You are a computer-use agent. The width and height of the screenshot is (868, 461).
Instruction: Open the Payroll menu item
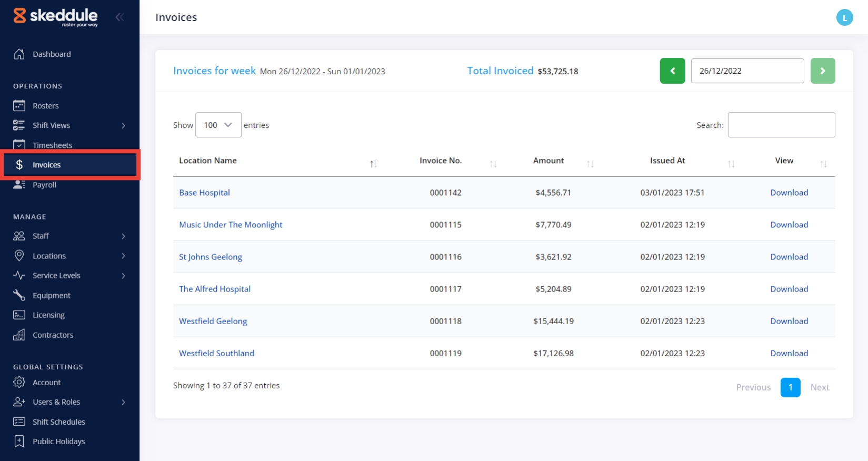pos(44,185)
